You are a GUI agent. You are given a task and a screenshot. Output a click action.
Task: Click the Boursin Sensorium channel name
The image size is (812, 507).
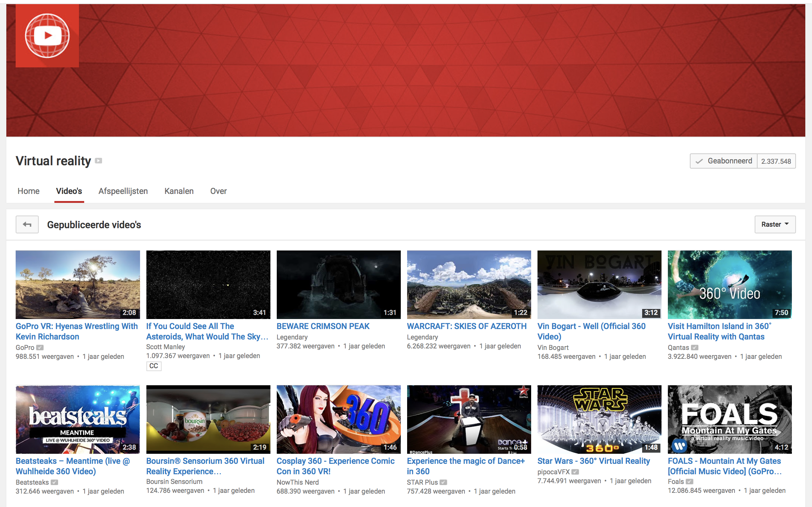[x=174, y=481]
